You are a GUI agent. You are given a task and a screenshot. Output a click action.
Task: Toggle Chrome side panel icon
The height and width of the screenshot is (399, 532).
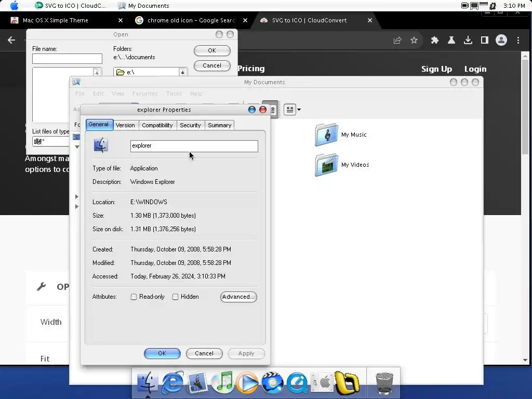point(485,41)
